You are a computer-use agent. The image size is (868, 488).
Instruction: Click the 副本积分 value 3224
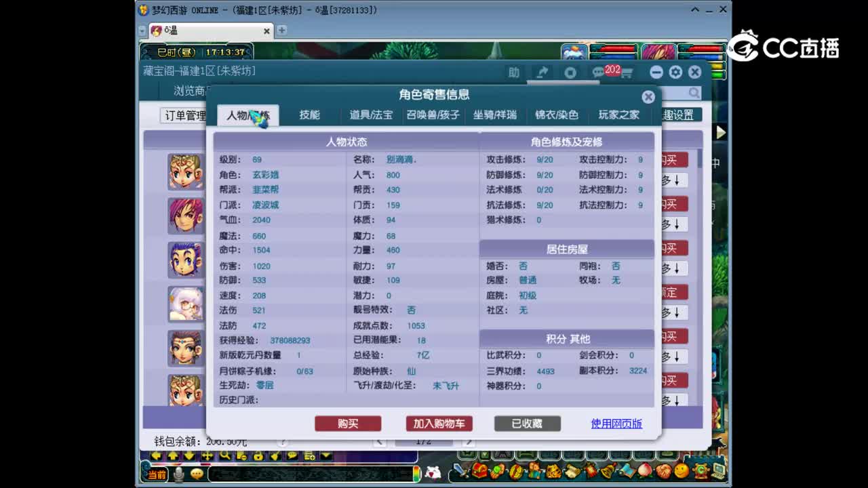(x=638, y=371)
